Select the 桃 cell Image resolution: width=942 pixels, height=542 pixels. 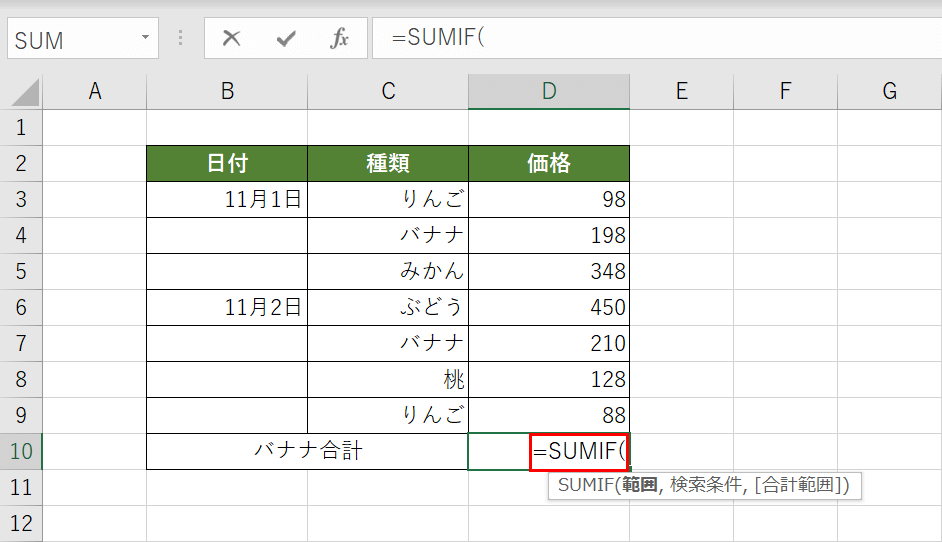click(388, 380)
